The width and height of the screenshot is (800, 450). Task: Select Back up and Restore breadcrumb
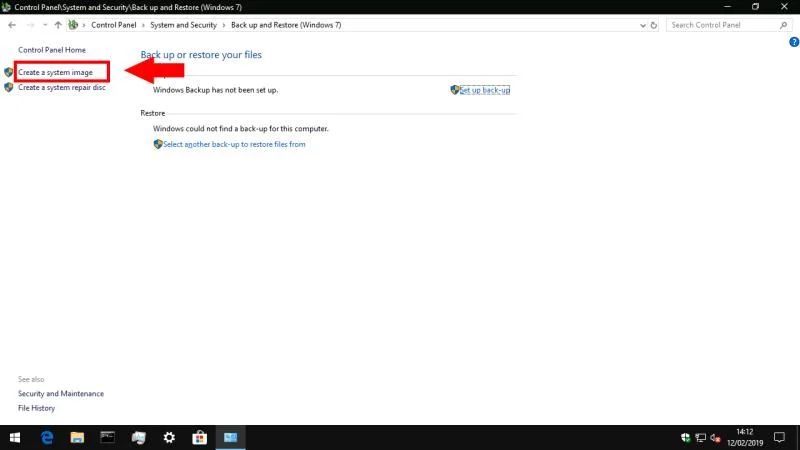286,25
